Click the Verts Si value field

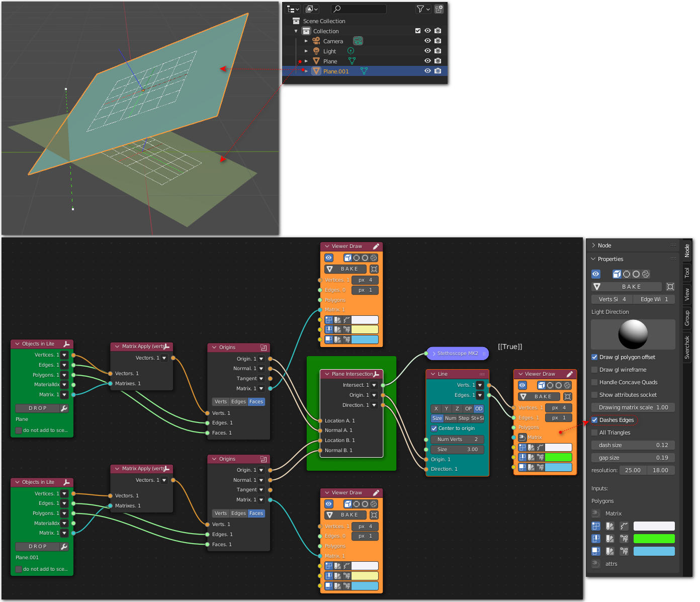coord(612,299)
